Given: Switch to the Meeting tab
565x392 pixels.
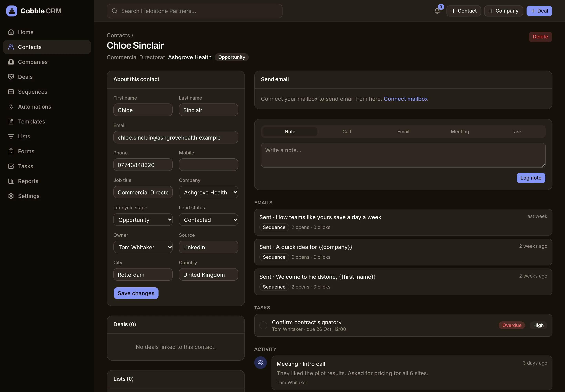Looking at the screenshot, I should click(x=460, y=132).
